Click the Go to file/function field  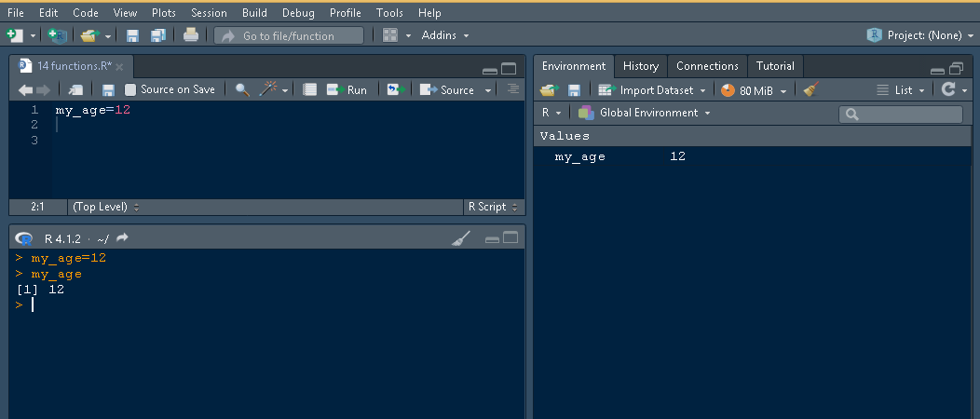pyautogui.click(x=289, y=35)
